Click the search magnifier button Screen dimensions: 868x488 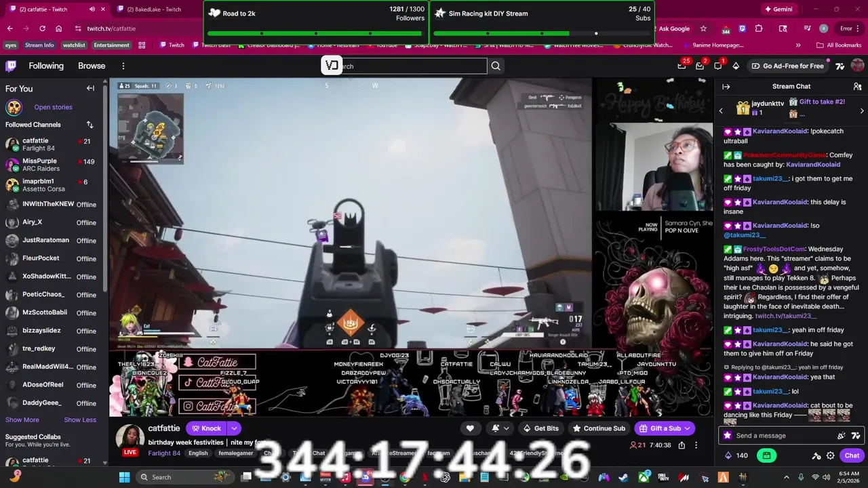tap(496, 66)
